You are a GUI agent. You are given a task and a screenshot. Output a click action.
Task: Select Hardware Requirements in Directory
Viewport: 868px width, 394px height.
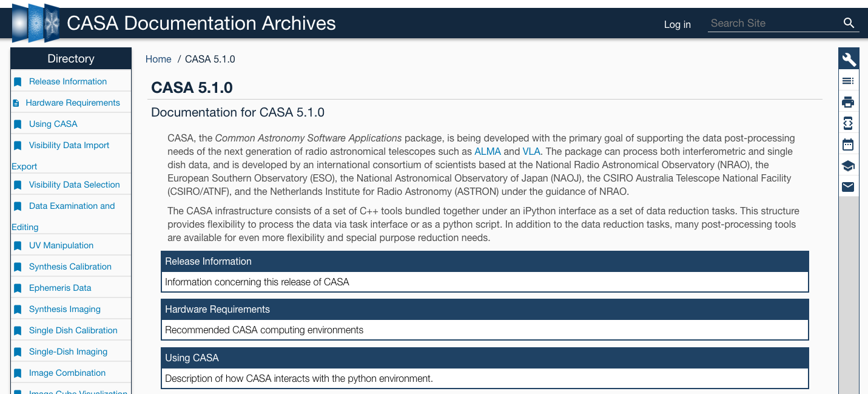[73, 103]
